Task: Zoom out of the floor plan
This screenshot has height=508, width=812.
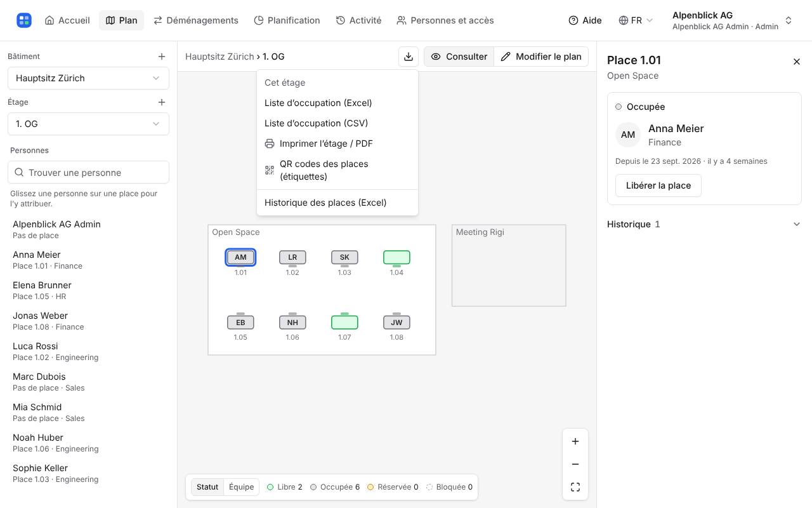Action: 575,464
